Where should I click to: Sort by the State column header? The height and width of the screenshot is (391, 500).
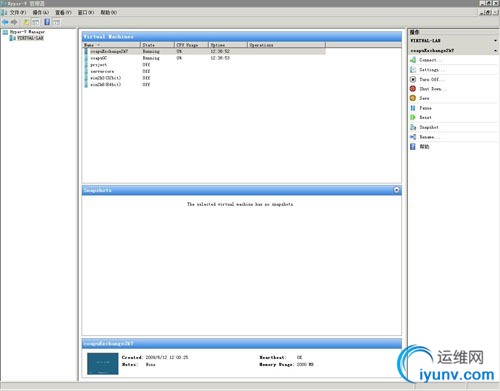[157, 45]
